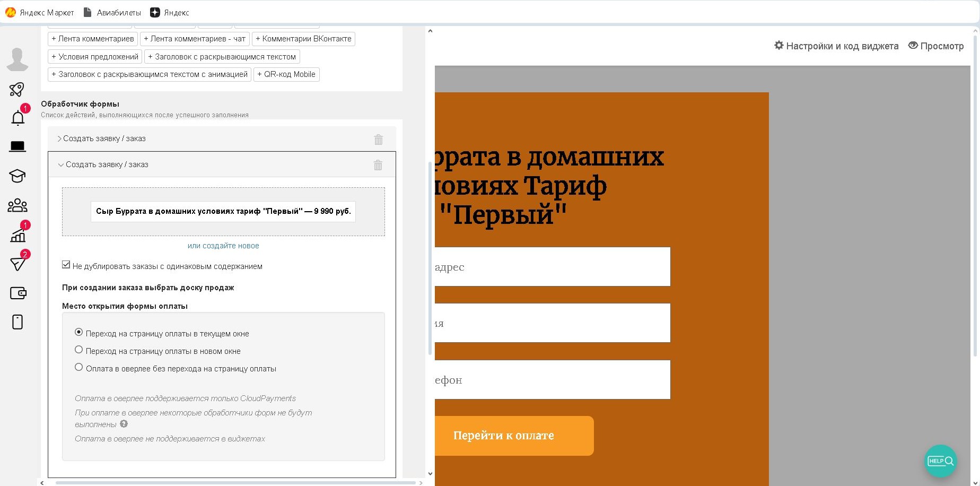Click the analytics chart icon with badge

click(17, 235)
